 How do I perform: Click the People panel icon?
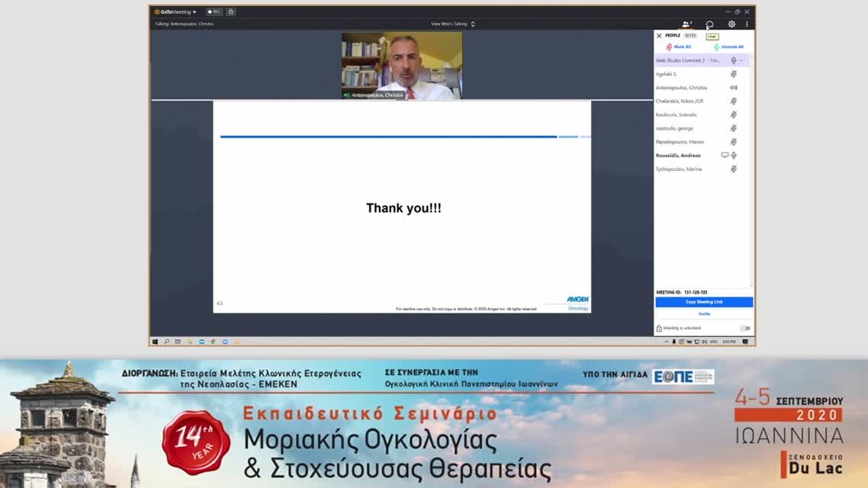[x=686, y=24]
